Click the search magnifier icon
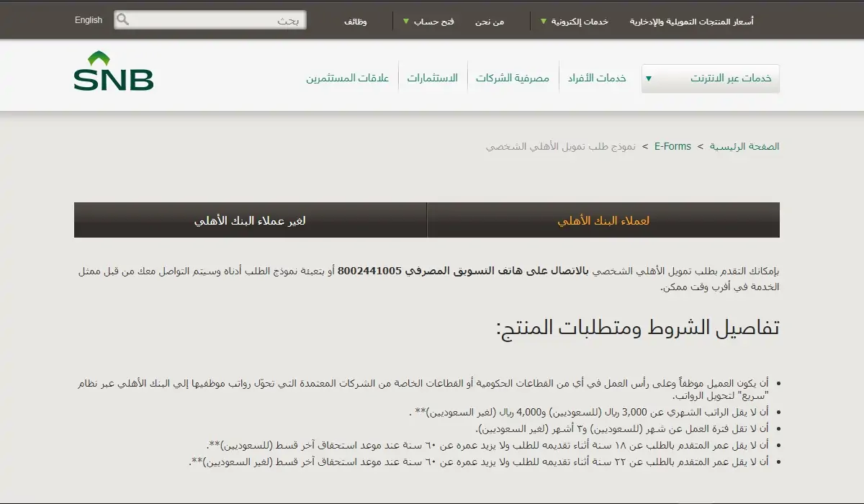This screenshot has height=504, width=864. pos(123,20)
